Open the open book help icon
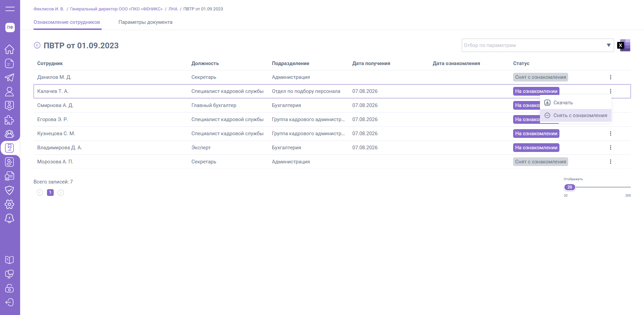Screen dimensions: 644x315 (9, 260)
